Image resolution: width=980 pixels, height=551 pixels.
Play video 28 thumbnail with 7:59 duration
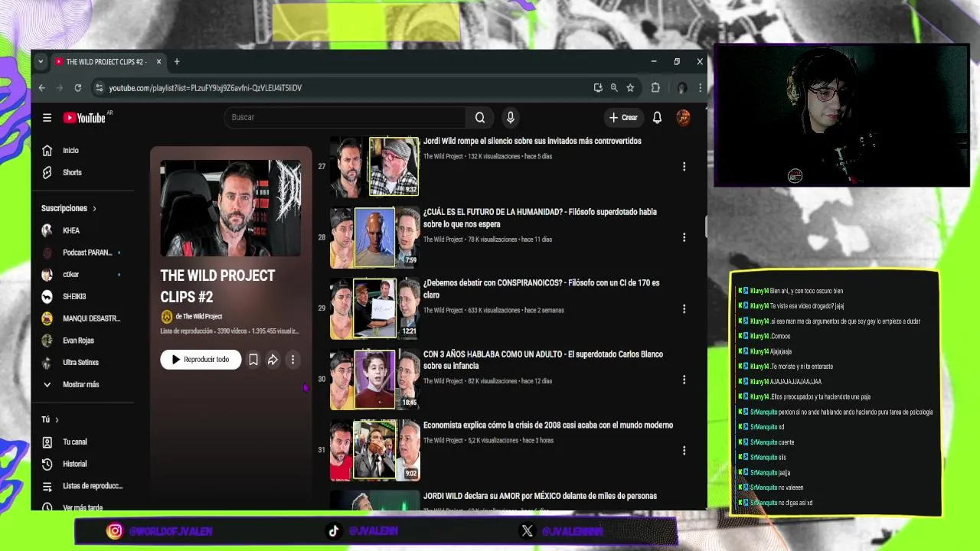coord(375,238)
